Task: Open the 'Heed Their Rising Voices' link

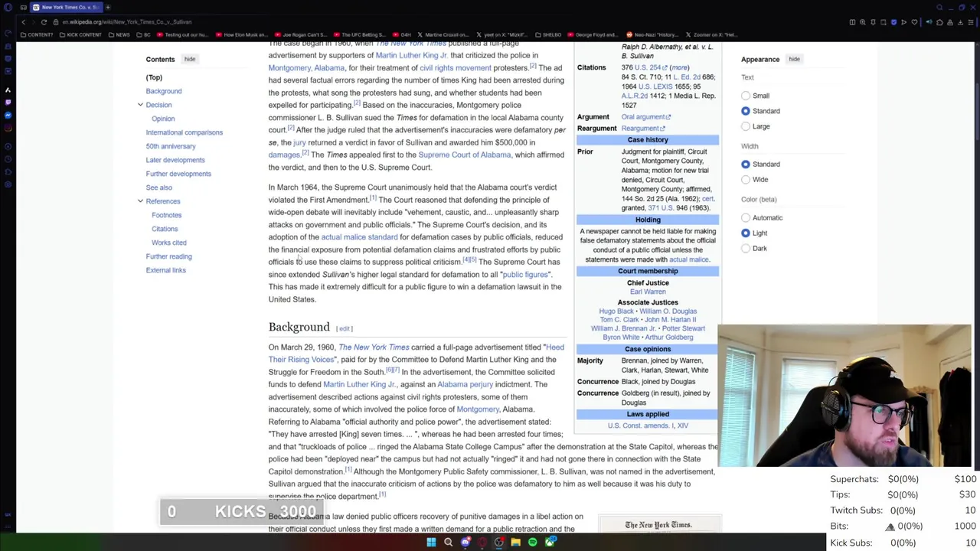Action: [416, 354]
